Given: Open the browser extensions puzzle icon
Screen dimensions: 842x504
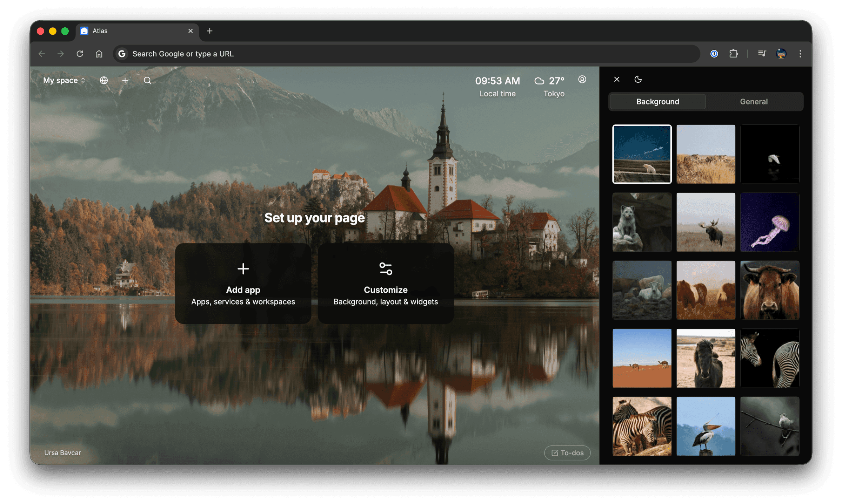Looking at the screenshot, I should (733, 54).
